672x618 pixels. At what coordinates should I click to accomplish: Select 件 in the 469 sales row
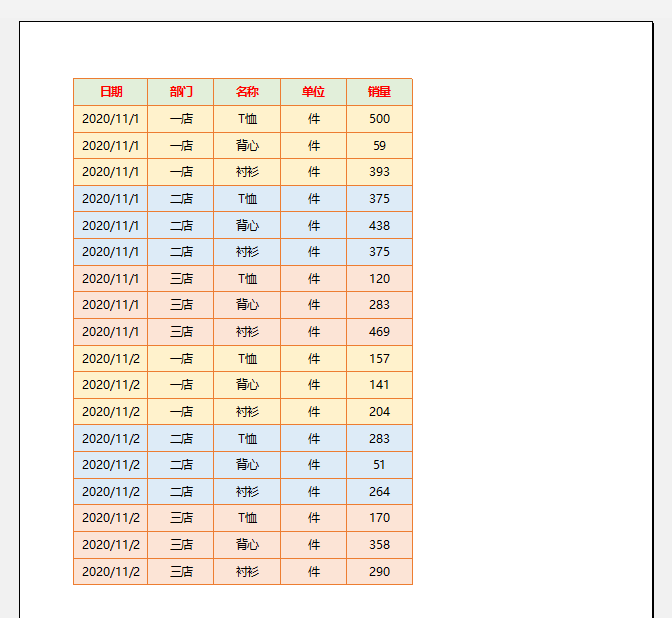click(313, 332)
